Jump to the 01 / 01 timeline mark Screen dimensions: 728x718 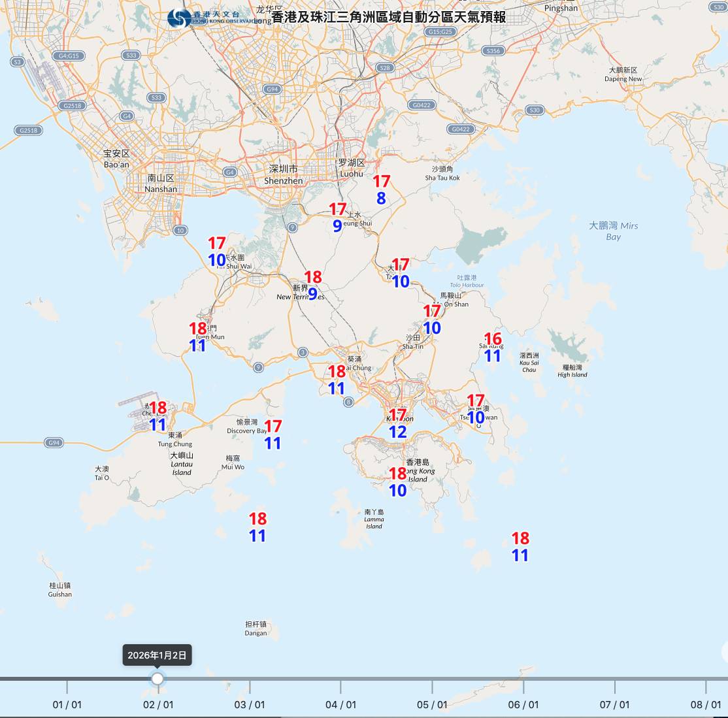click(x=67, y=704)
